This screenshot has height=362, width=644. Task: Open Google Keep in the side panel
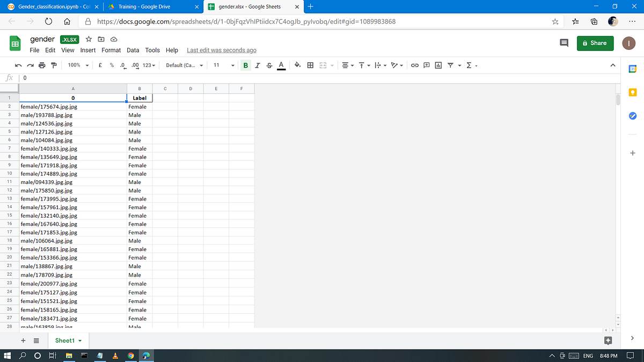632,92
